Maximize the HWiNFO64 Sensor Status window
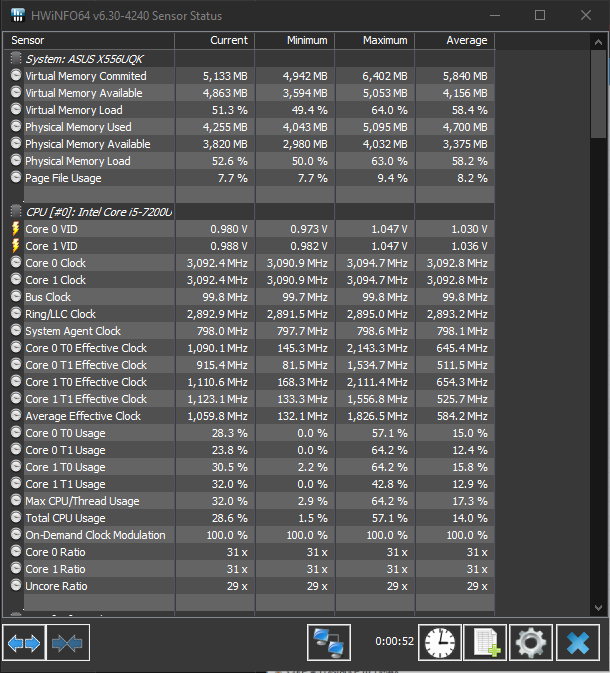610x673 pixels. (540, 15)
